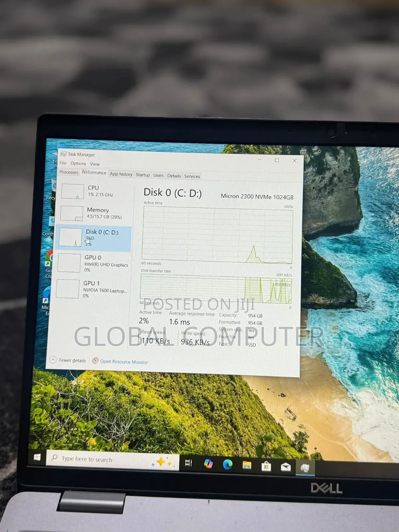This screenshot has height=532, width=399.
Task: Open the Windows Start menu
Action: (37, 457)
